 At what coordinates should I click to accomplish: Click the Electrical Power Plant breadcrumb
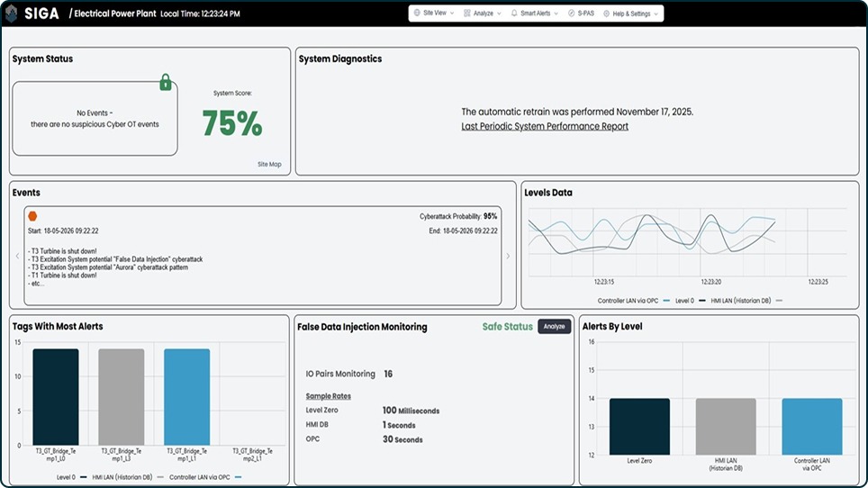(x=114, y=14)
